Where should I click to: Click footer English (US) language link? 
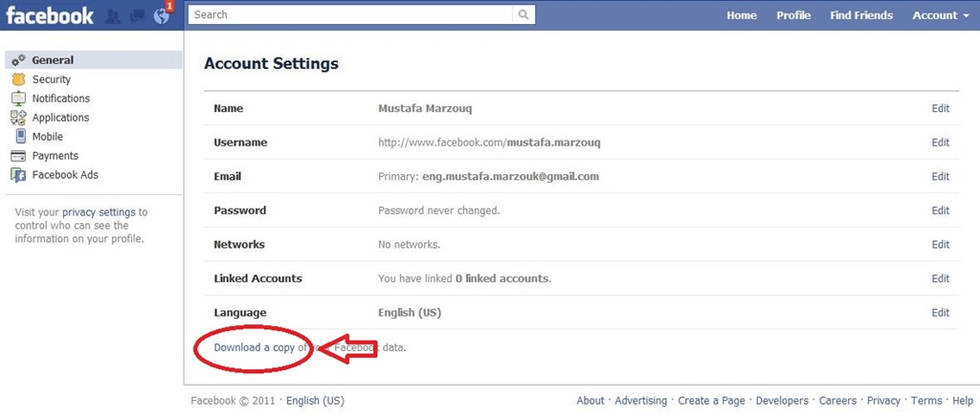pyautogui.click(x=315, y=401)
